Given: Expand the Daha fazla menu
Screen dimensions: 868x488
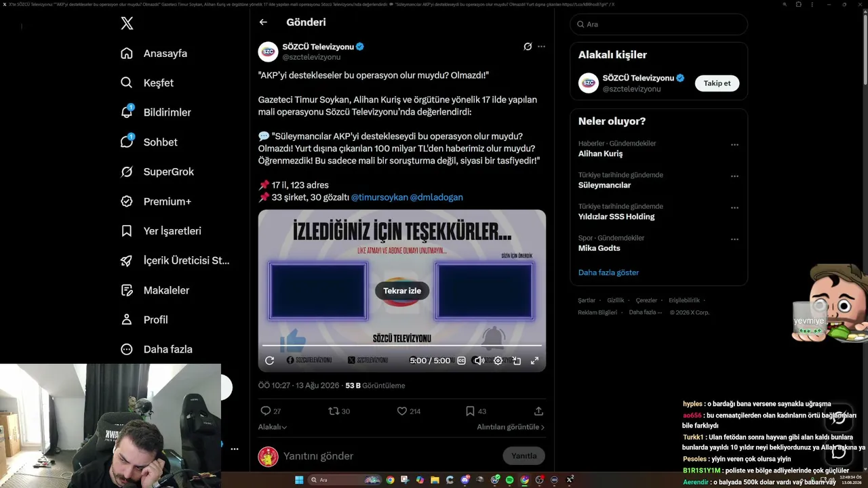Looking at the screenshot, I should point(156,349).
